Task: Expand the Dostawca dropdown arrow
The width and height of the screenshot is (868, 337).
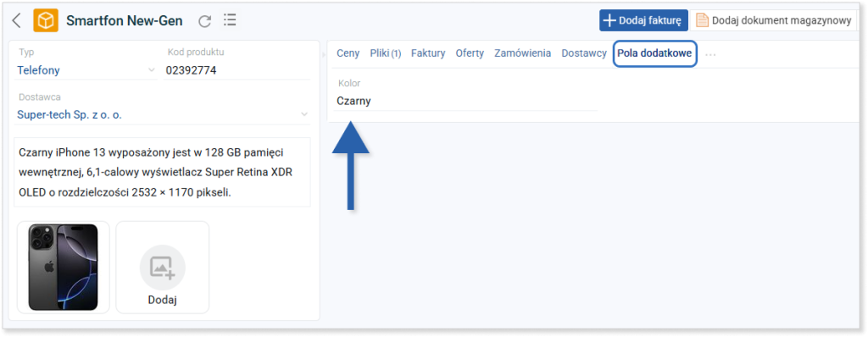Action: click(x=304, y=114)
